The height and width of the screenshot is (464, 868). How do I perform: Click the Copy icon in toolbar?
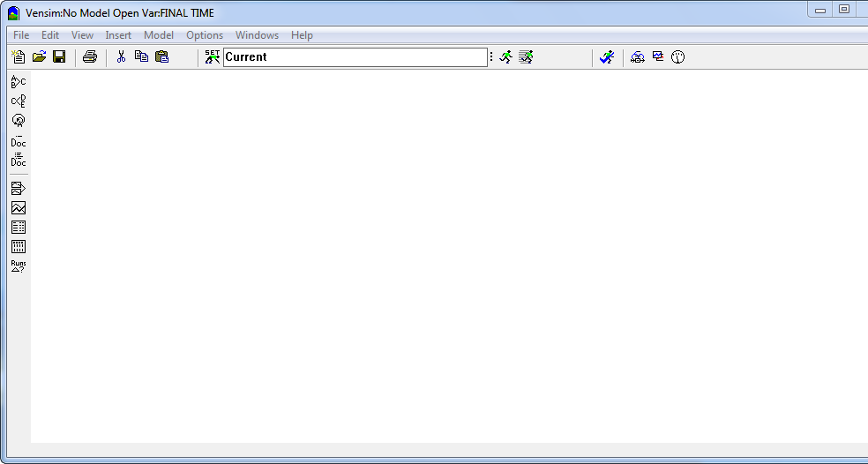[x=141, y=57]
